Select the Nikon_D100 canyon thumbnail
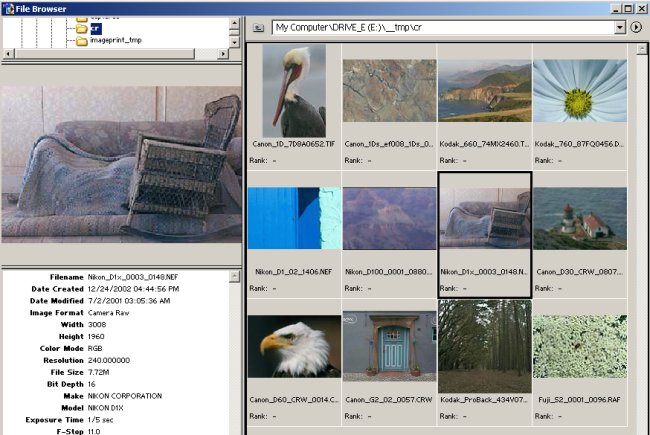Image resolution: width=650 pixels, height=435 pixels. pyautogui.click(x=390, y=218)
